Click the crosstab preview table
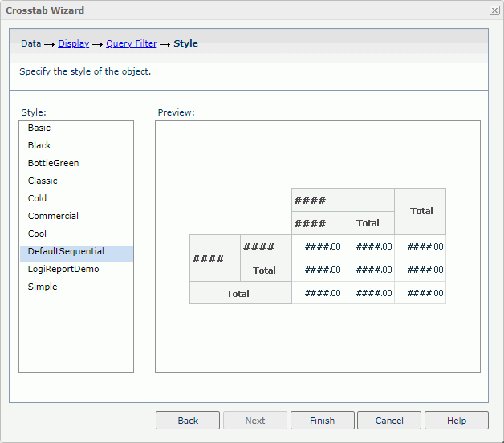 tap(318, 246)
